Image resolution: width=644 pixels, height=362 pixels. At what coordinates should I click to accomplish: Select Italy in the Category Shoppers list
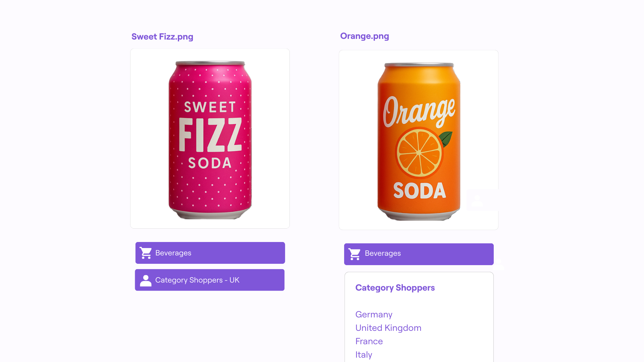pos(364,355)
